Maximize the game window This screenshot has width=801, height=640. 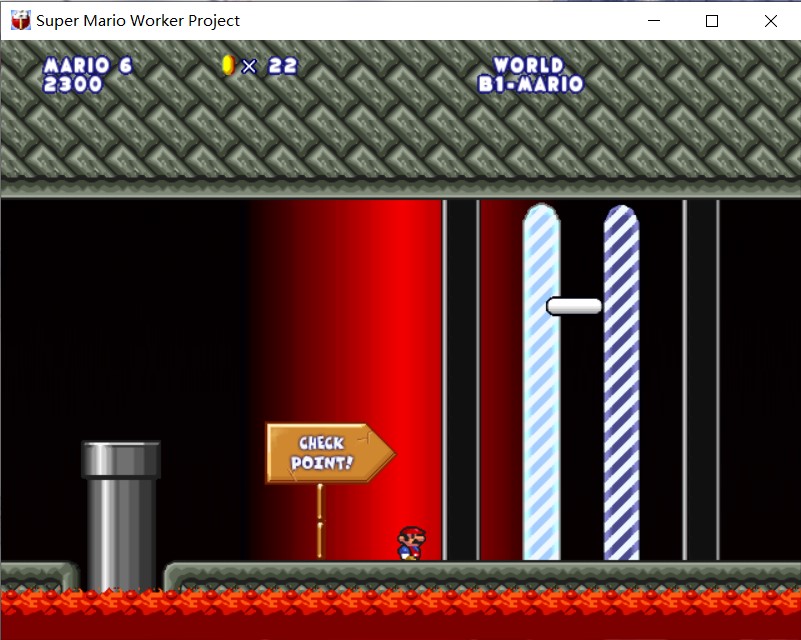pos(712,20)
